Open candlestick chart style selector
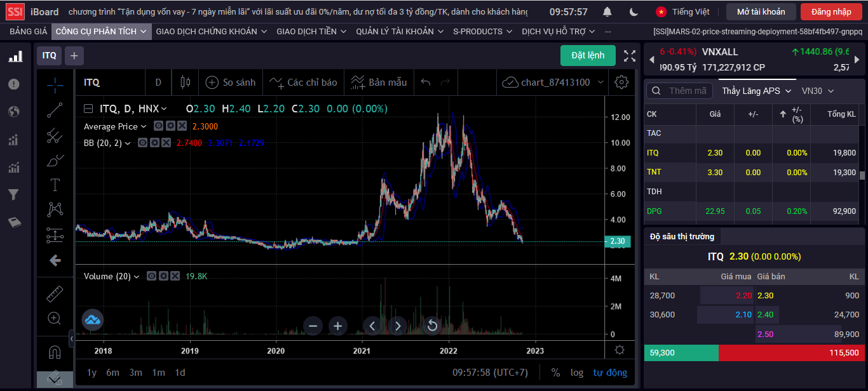The image size is (868, 391). click(186, 82)
